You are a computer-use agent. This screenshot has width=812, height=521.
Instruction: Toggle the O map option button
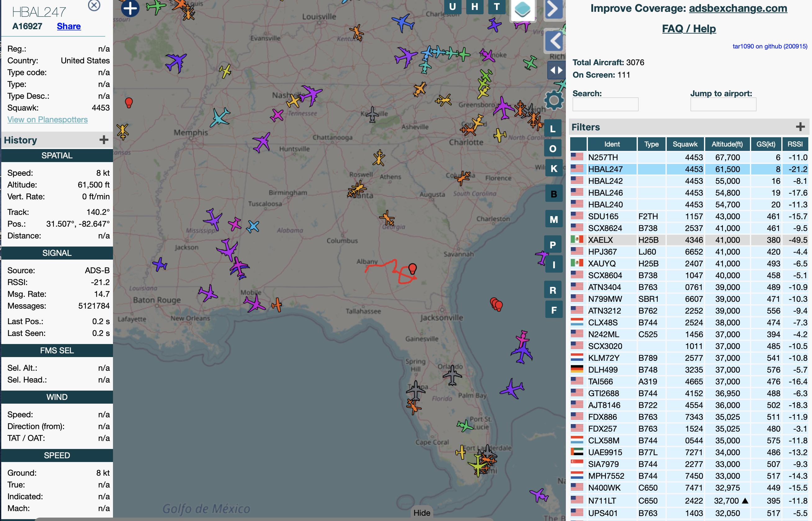tap(553, 148)
